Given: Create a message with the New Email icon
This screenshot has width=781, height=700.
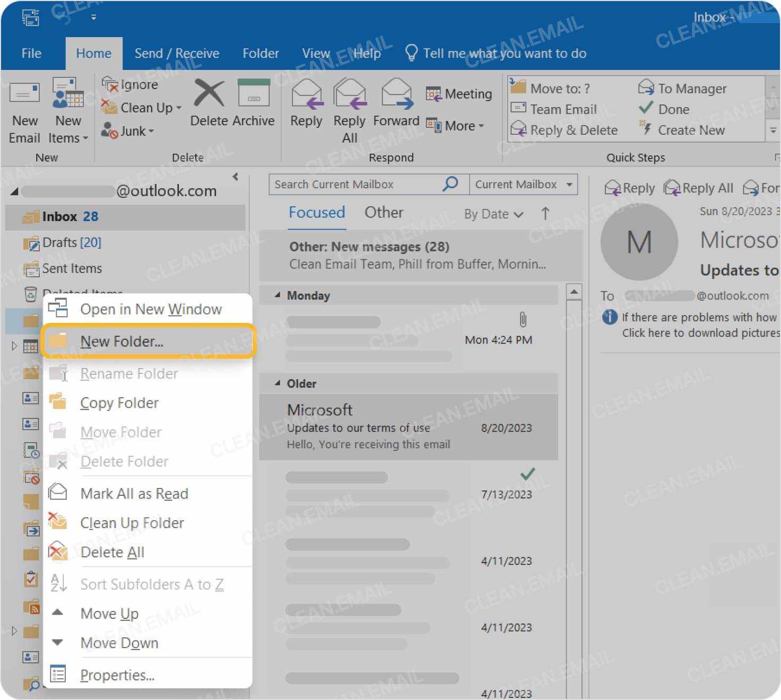Looking at the screenshot, I should click(24, 109).
